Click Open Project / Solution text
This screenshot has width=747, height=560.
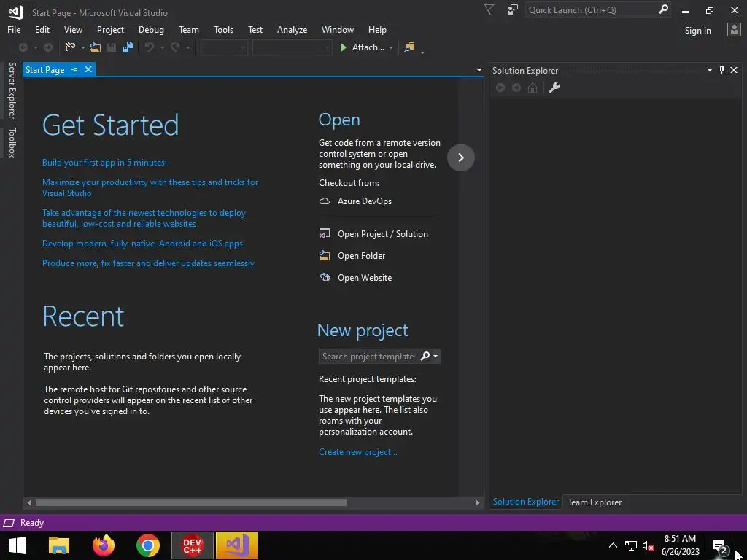point(382,234)
